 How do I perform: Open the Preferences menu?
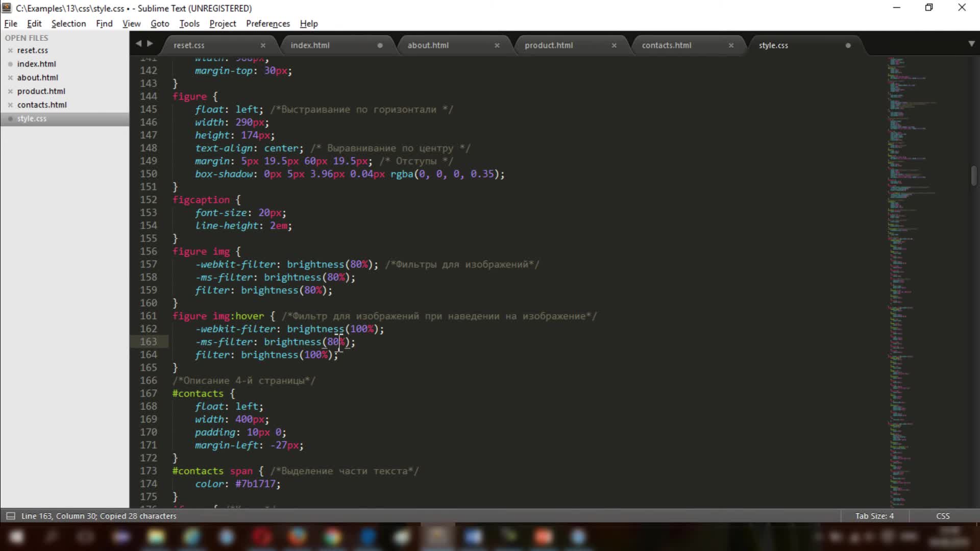point(268,23)
